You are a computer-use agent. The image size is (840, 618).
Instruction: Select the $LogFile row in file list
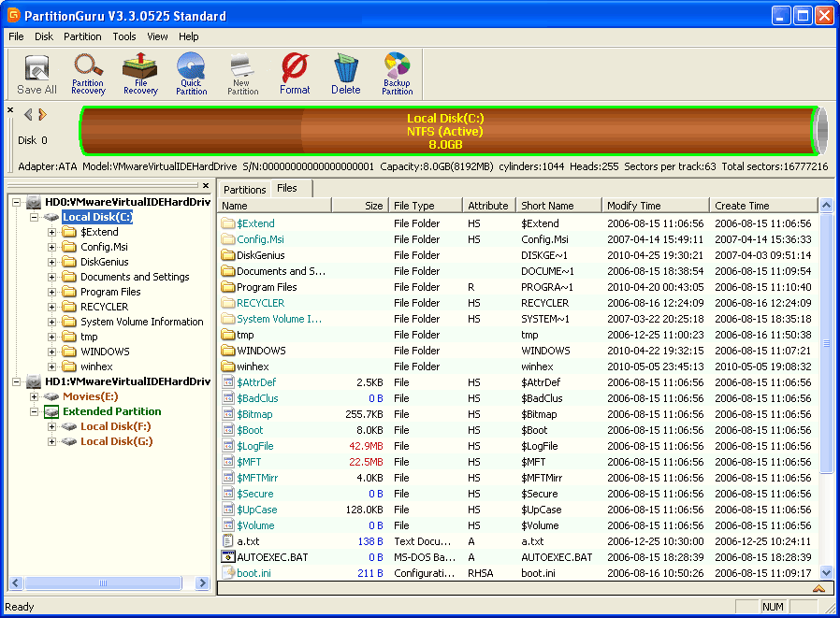(x=518, y=446)
